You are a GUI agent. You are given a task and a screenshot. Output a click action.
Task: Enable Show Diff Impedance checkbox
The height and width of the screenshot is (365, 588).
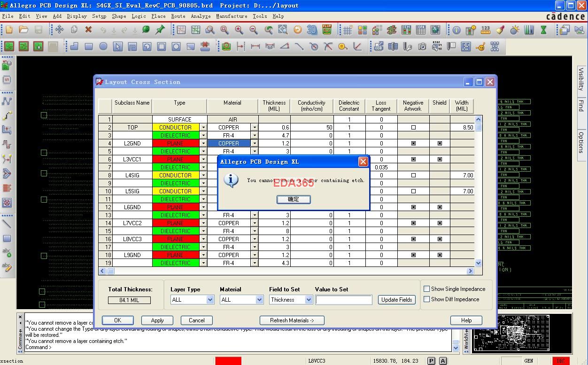point(426,299)
